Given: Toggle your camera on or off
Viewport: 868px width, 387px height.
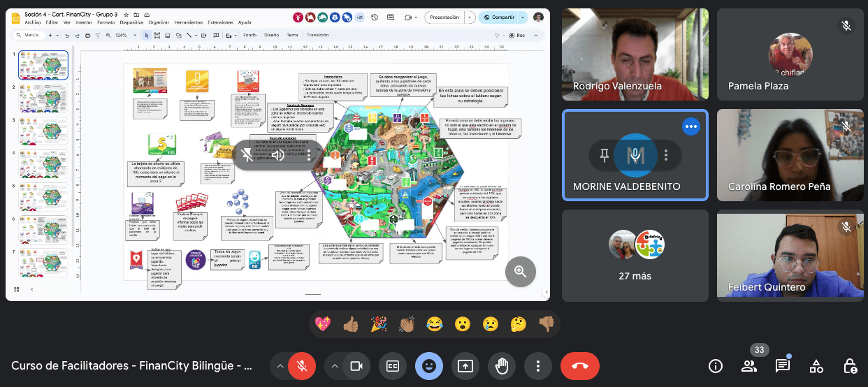Looking at the screenshot, I should [x=356, y=365].
